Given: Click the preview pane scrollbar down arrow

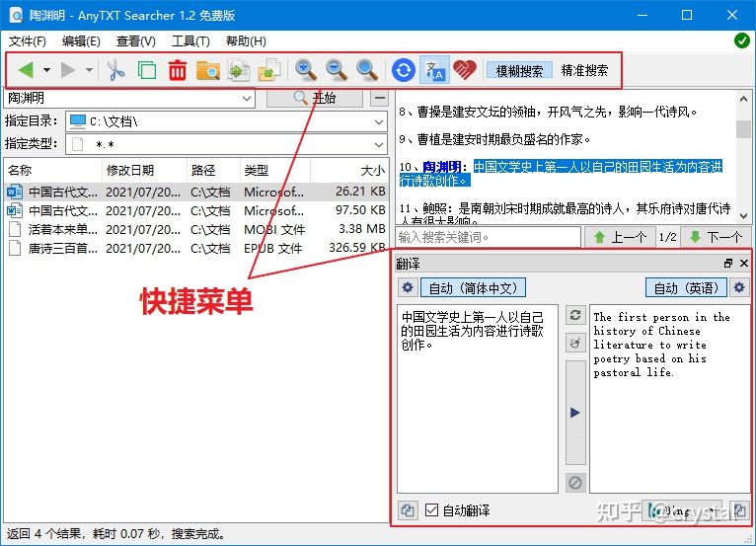Looking at the screenshot, I should 744,215.
